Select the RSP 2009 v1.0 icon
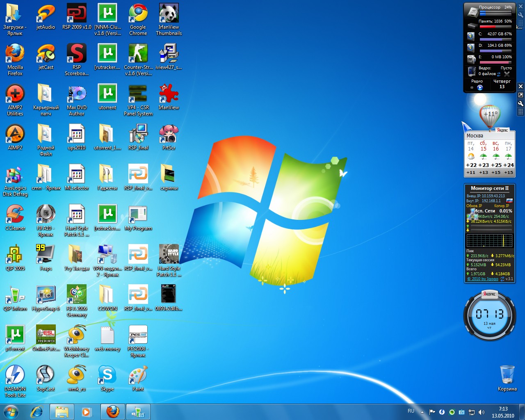Viewport: 525px width, 420px height. pos(77,16)
